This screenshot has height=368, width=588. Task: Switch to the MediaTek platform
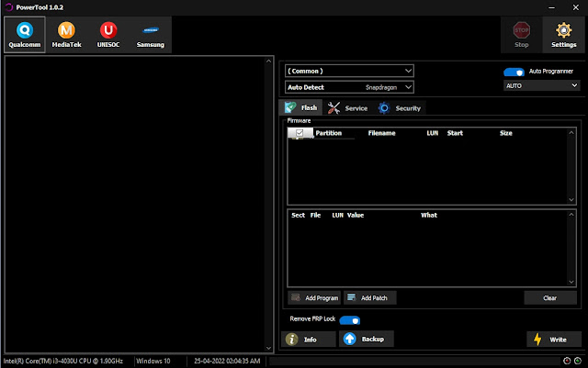66,35
